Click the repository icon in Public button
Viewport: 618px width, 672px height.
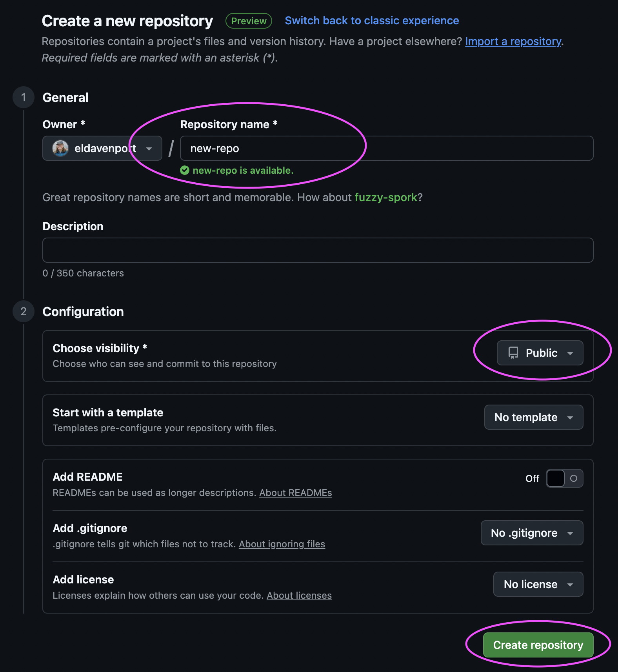tap(513, 353)
